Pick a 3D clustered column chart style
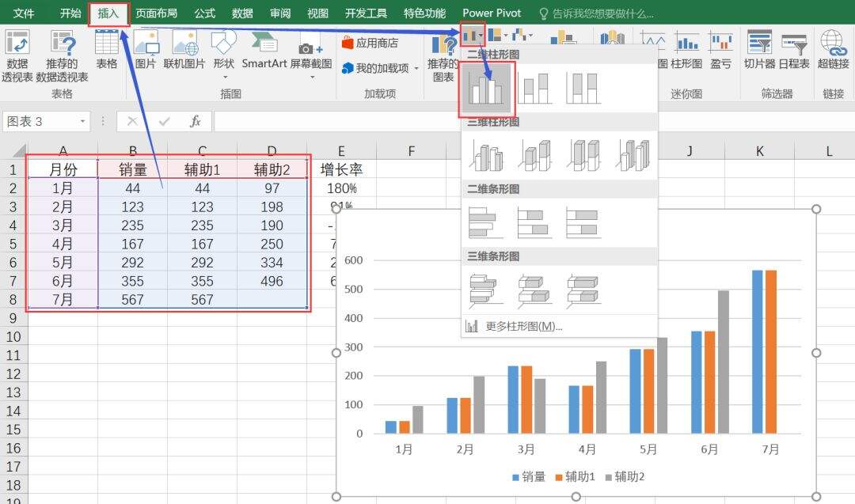 485,155
